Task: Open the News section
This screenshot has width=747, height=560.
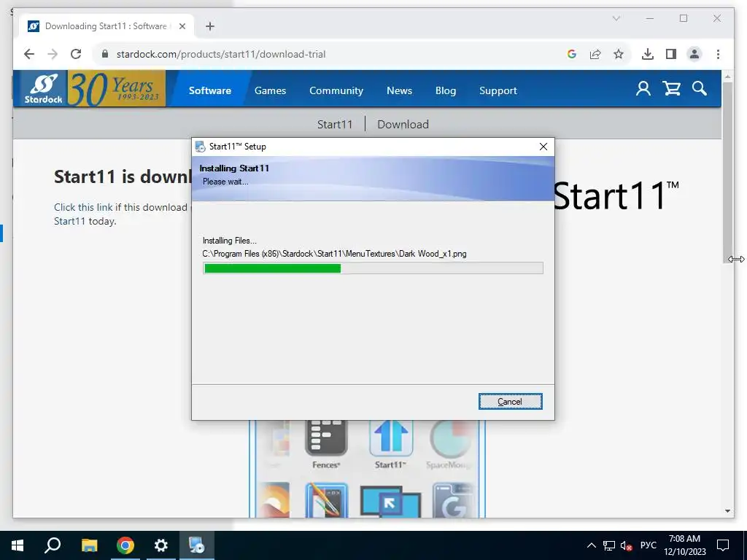Action: click(399, 90)
